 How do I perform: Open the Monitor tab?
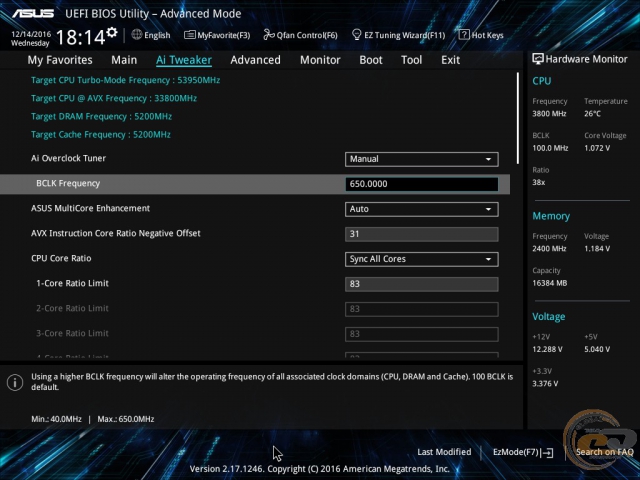[320, 60]
